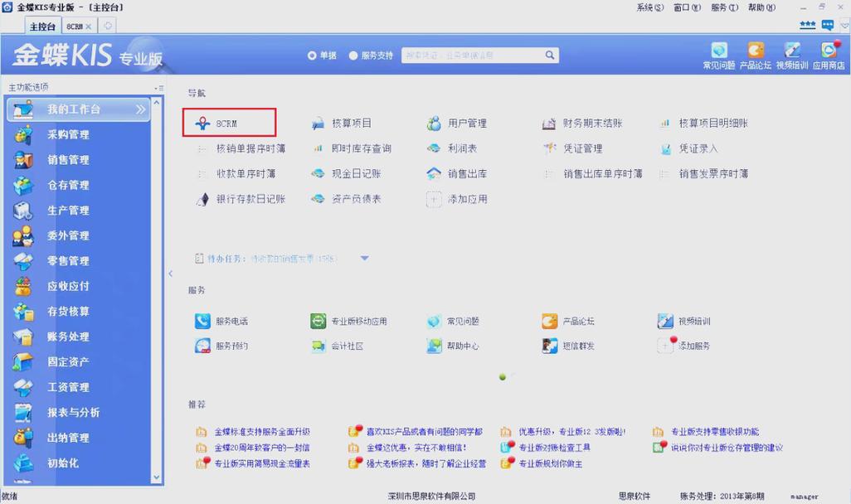
Task: Click the search magnifier icon
Action: [x=550, y=55]
